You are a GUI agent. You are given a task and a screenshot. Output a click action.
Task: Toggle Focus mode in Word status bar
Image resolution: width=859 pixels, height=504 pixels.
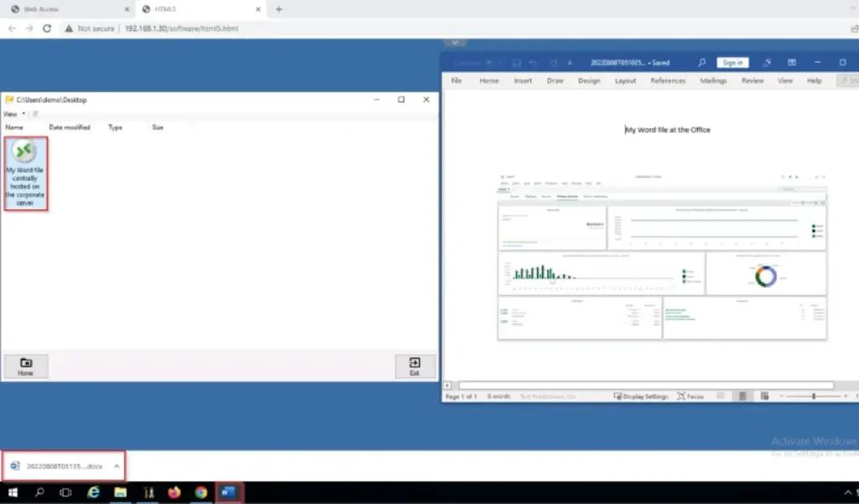click(690, 396)
